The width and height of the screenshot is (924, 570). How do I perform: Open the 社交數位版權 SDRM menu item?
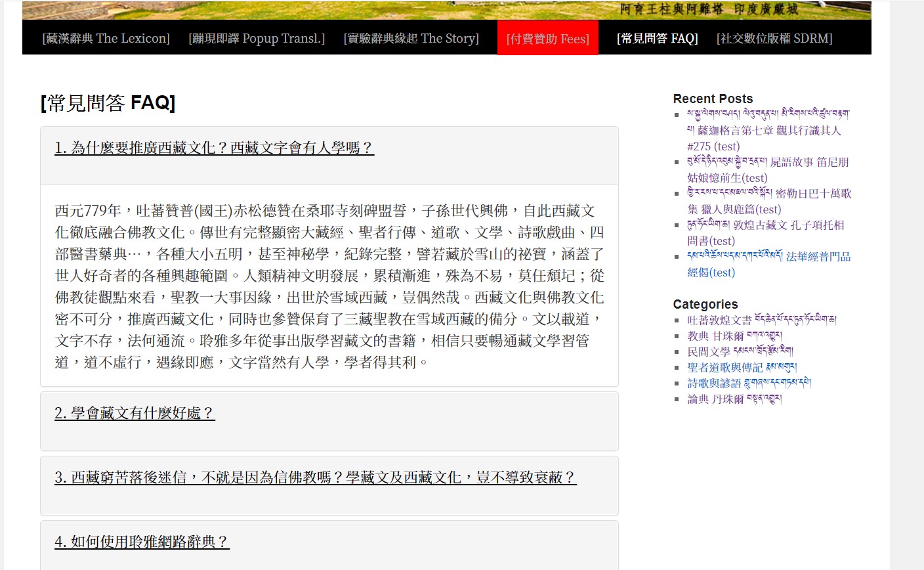coord(774,38)
